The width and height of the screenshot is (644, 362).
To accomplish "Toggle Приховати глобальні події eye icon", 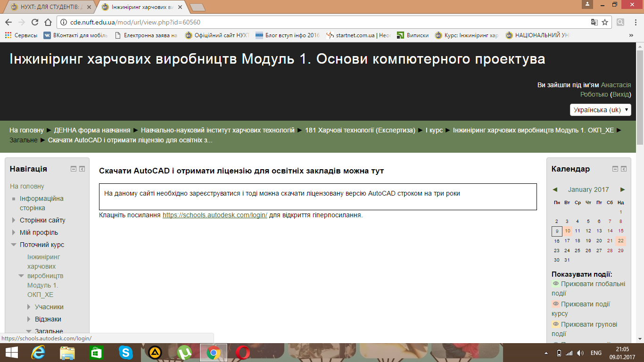I will pos(555,284).
